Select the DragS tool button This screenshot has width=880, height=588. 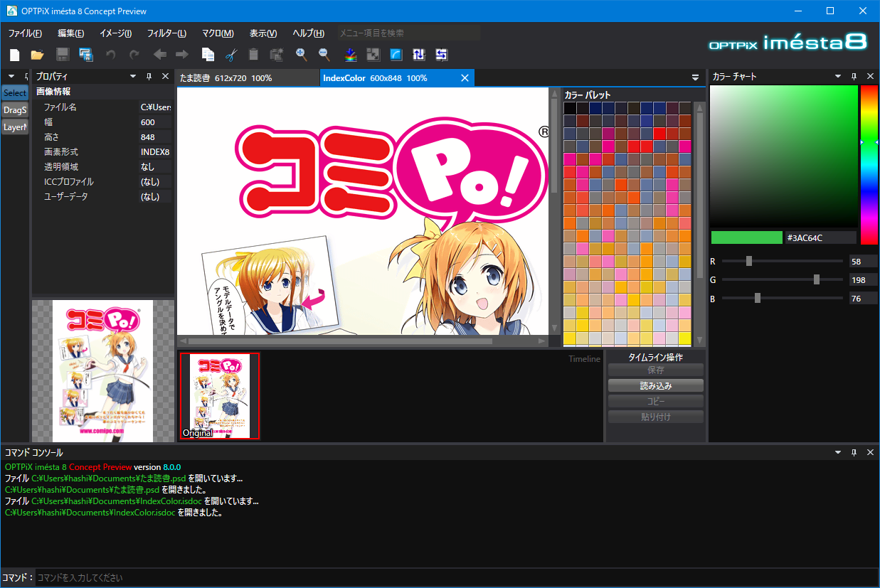click(x=15, y=110)
